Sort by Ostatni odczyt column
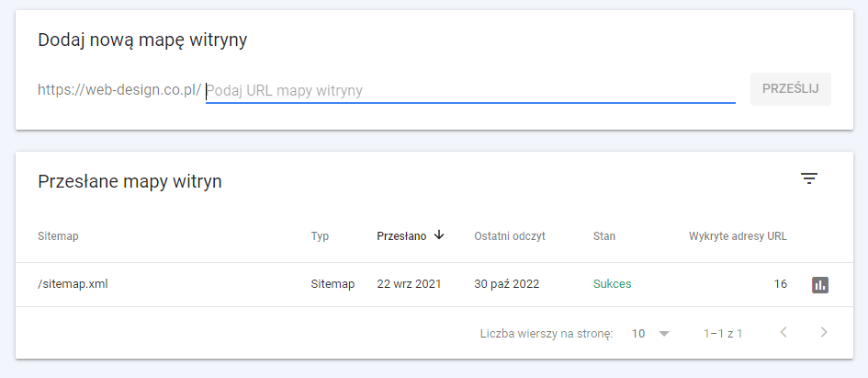 point(510,236)
